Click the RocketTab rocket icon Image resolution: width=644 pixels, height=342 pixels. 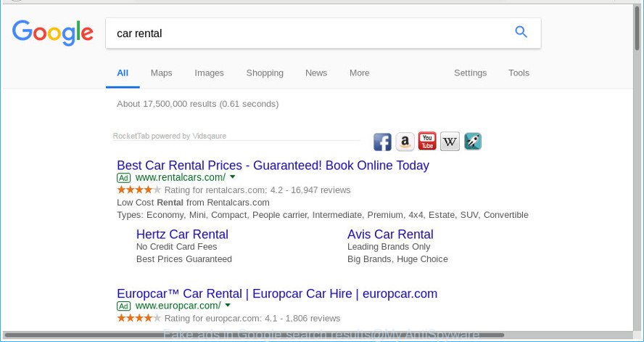[473, 142]
